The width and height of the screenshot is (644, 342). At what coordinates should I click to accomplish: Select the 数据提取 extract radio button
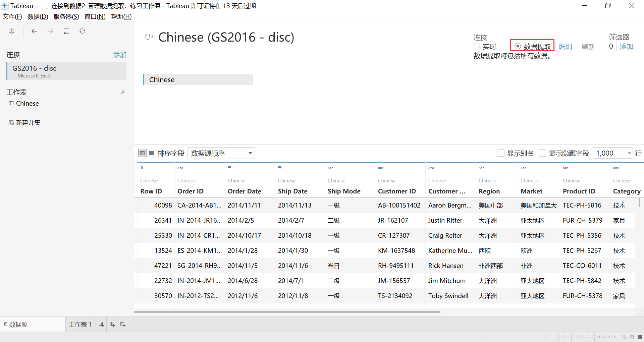click(x=518, y=46)
